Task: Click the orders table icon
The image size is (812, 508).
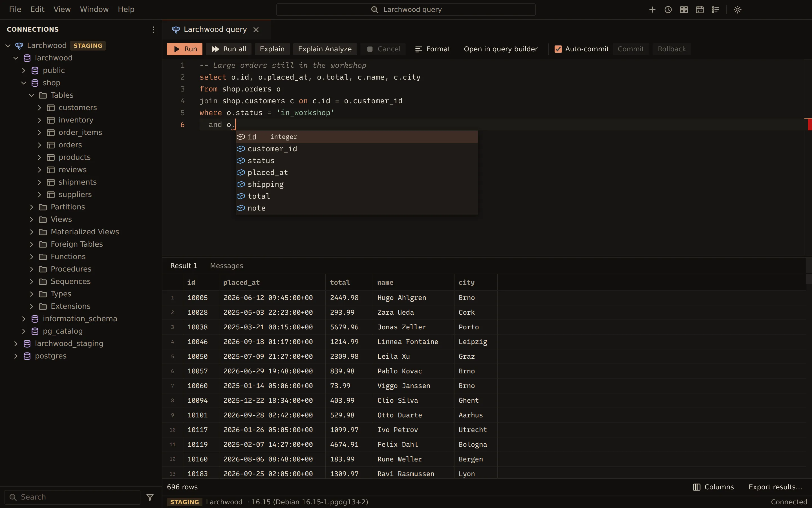Action: (x=51, y=145)
